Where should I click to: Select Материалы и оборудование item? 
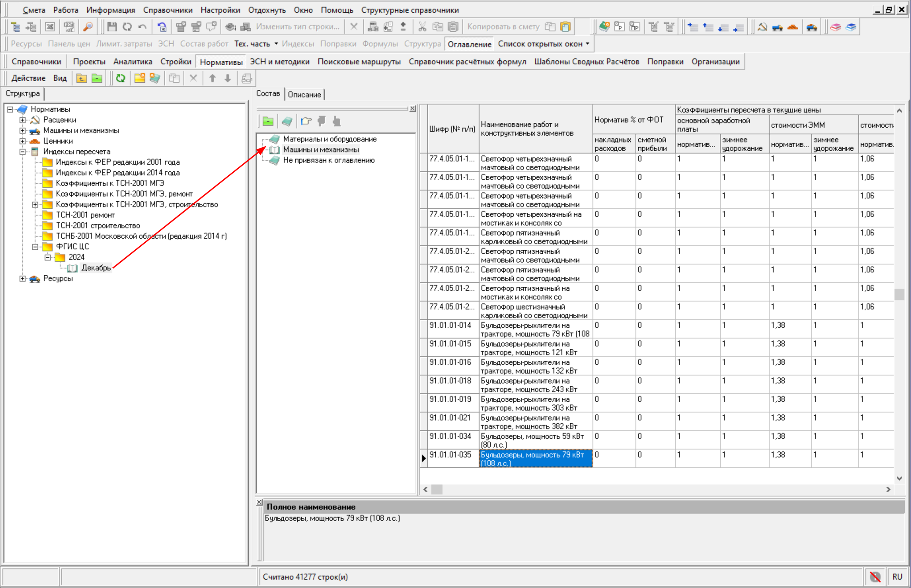coord(330,139)
